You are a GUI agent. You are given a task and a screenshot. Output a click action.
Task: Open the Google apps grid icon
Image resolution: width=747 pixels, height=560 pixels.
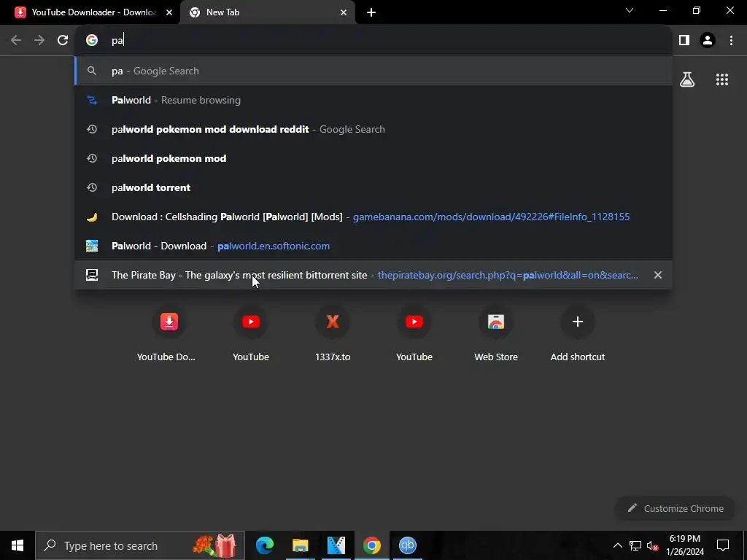(721, 79)
